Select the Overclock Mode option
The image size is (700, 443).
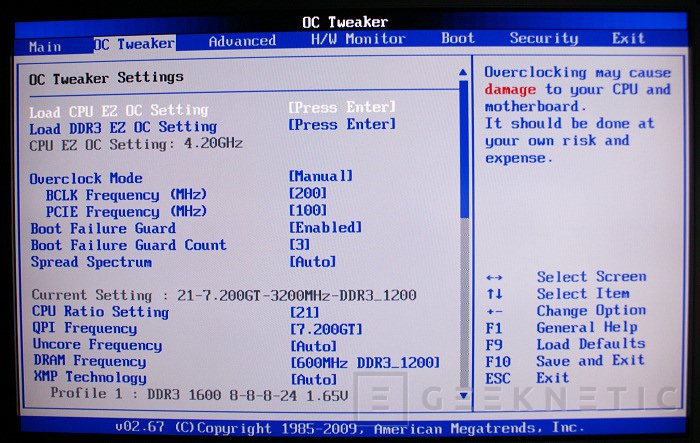[x=86, y=179]
